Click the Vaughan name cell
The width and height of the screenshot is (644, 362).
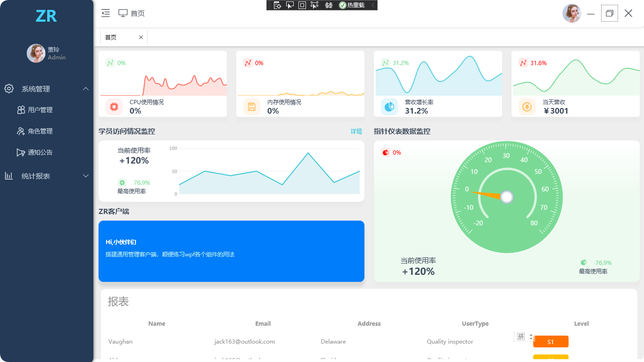pyautogui.click(x=120, y=341)
